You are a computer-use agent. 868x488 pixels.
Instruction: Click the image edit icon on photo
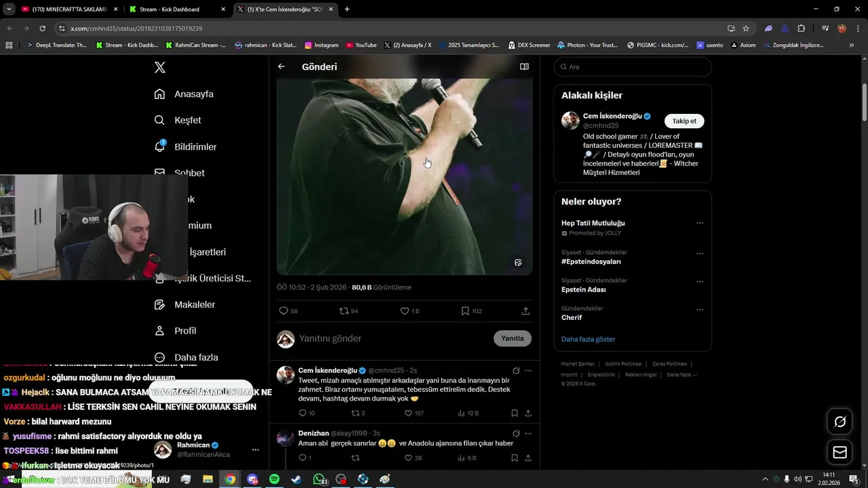[518, 262]
